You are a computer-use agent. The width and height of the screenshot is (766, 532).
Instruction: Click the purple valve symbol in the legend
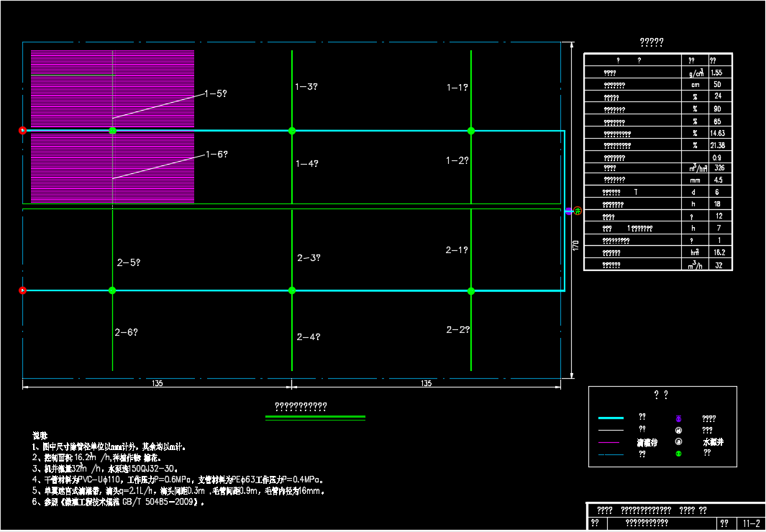pyautogui.click(x=678, y=418)
